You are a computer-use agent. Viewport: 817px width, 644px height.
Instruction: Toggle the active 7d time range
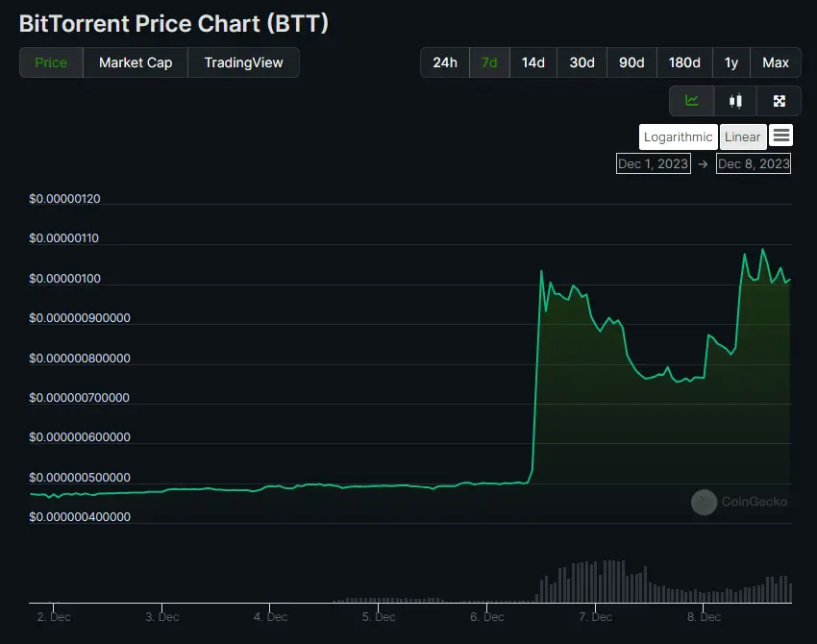[488, 62]
